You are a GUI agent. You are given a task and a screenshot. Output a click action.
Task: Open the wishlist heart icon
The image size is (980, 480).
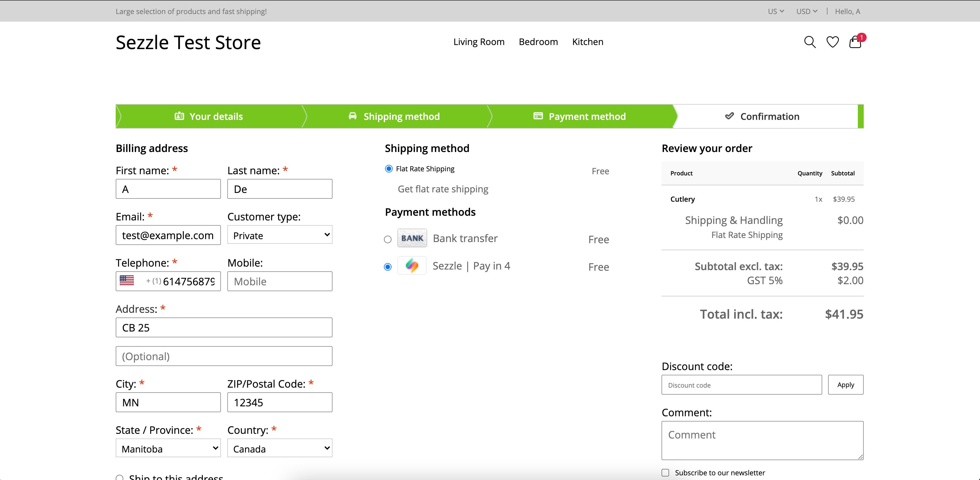(832, 42)
